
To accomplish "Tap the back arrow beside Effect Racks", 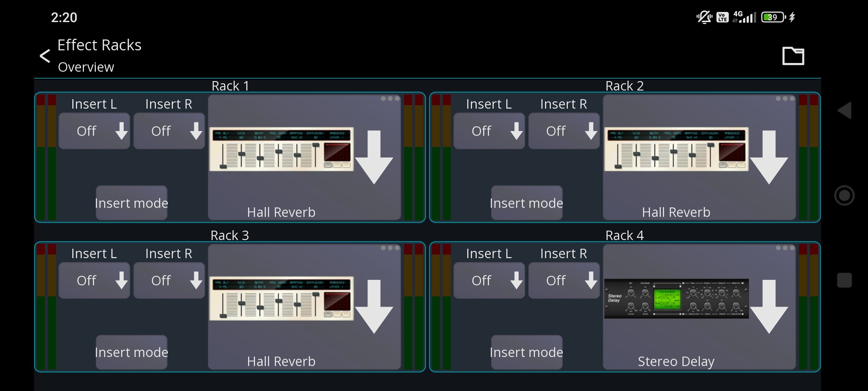I will click(x=45, y=56).
